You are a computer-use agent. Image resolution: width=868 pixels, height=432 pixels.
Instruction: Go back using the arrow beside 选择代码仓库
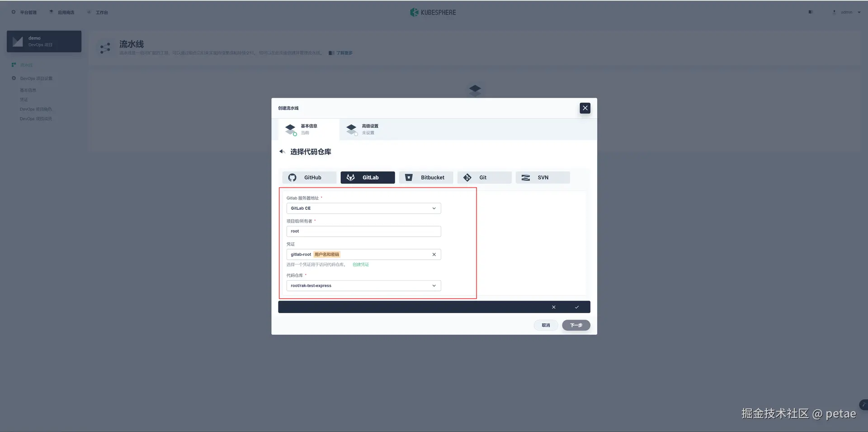pyautogui.click(x=282, y=152)
